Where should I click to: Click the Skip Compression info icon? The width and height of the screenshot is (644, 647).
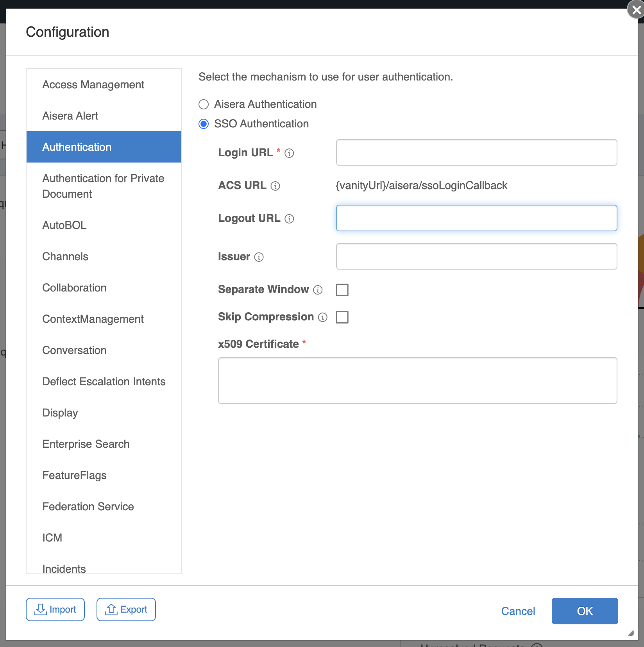[323, 317]
